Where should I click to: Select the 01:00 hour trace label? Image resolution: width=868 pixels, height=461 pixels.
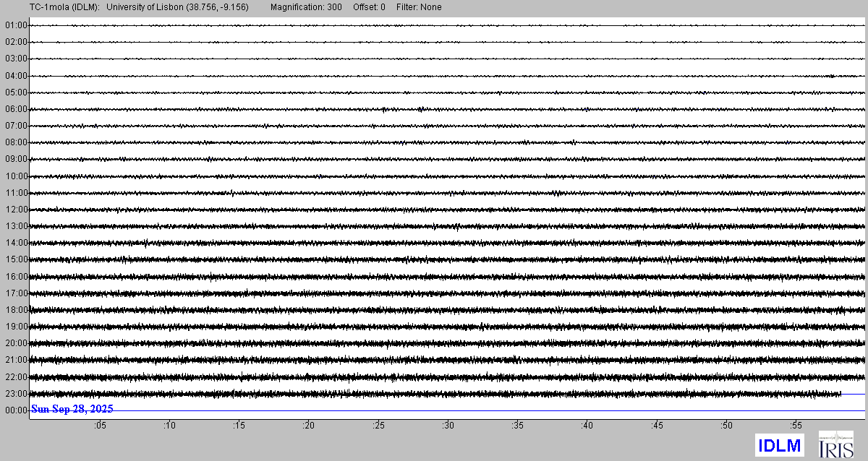tap(15, 25)
